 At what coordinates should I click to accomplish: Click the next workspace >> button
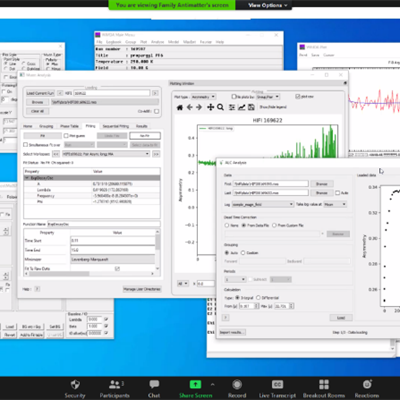(156, 154)
